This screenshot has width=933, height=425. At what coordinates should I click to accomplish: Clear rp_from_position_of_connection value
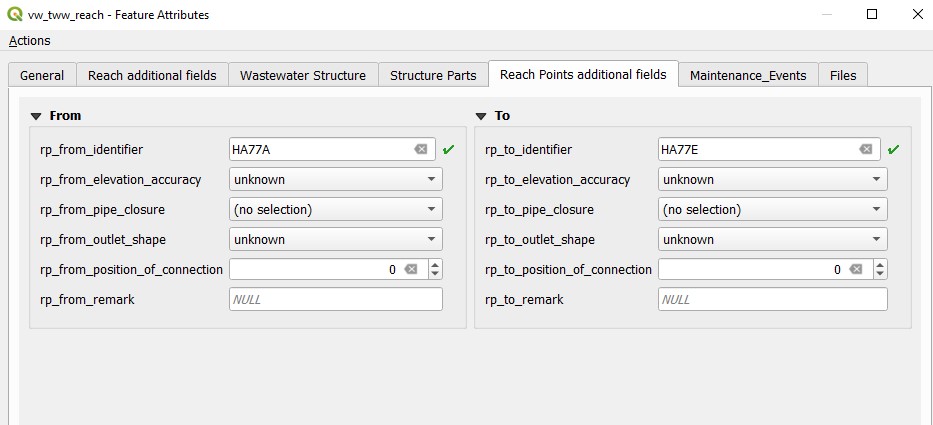(x=411, y=270)
